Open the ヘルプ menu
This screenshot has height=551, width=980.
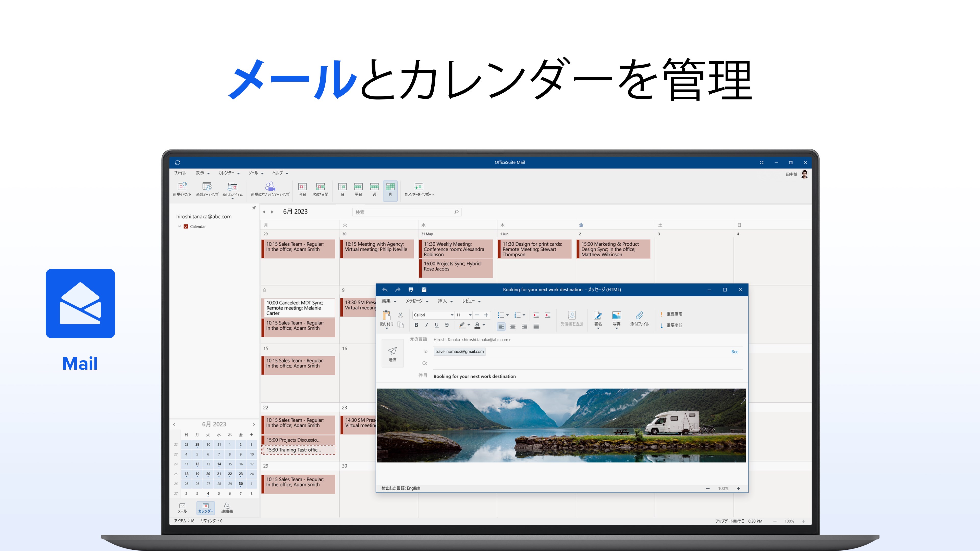pyautogui.click(x=280, y=173)
